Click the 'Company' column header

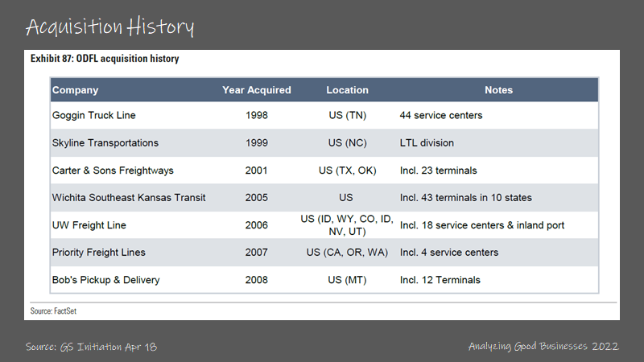coord(75,90)
